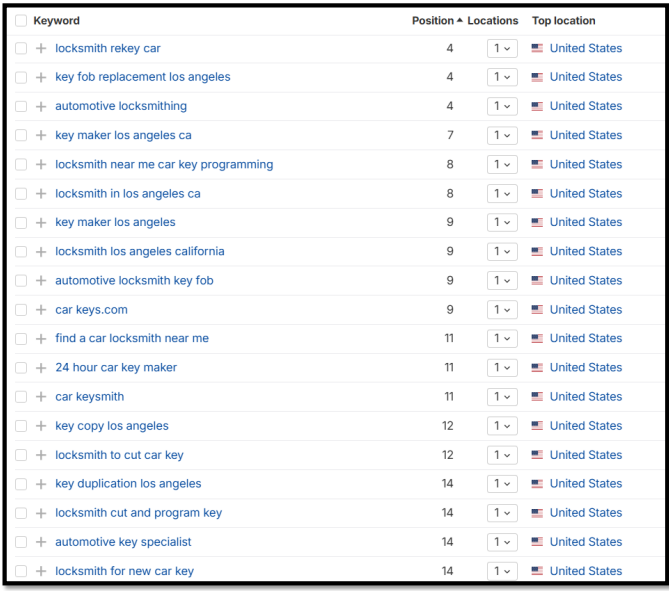Expand locations dropdown for 'locksmith near me car key programming'

coord(502,164)
